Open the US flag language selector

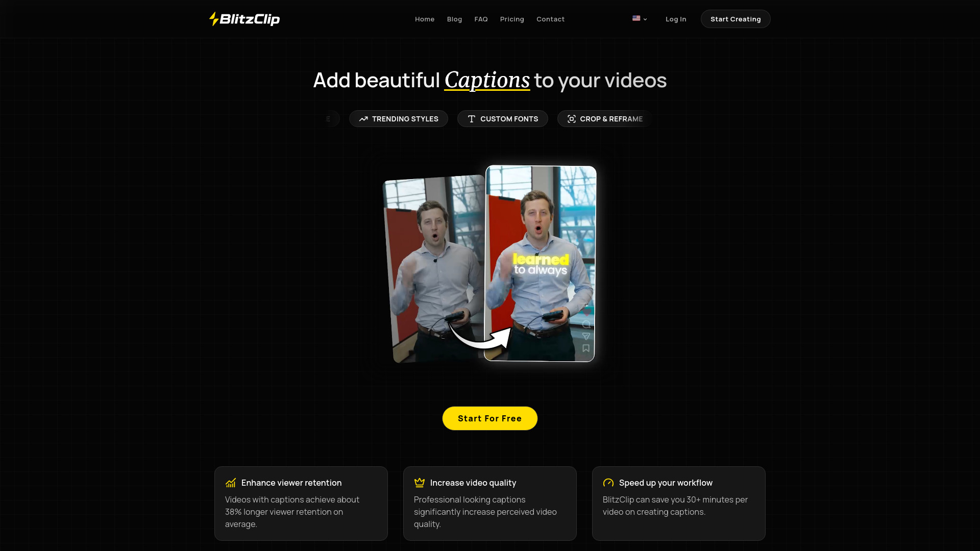tap(640, 19)
